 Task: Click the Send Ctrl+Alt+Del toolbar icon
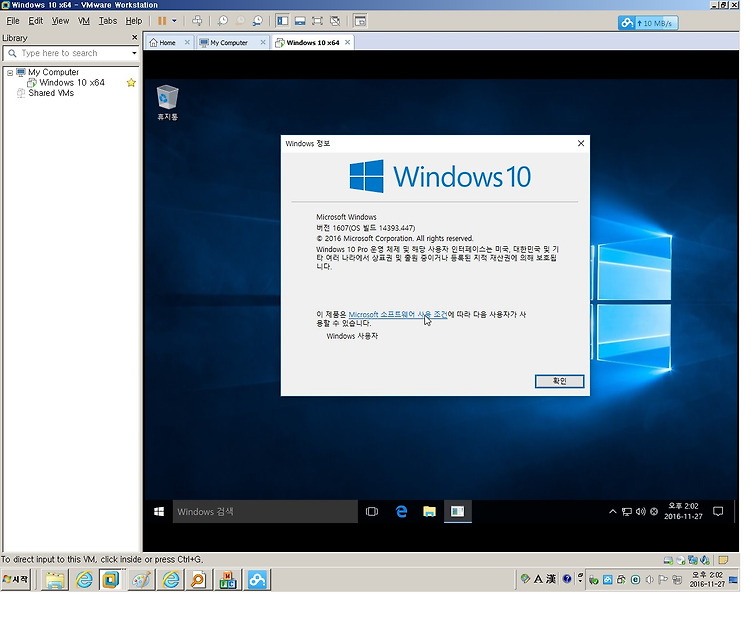(x=197, y=21)
